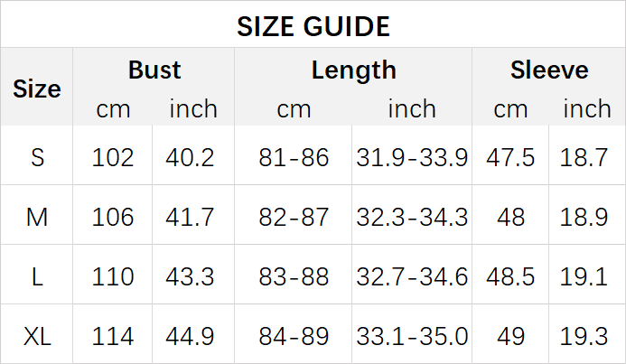Click the inch subheader under Sleeve
The height and width of the screenshot is (364, 626).
point(586,109)
